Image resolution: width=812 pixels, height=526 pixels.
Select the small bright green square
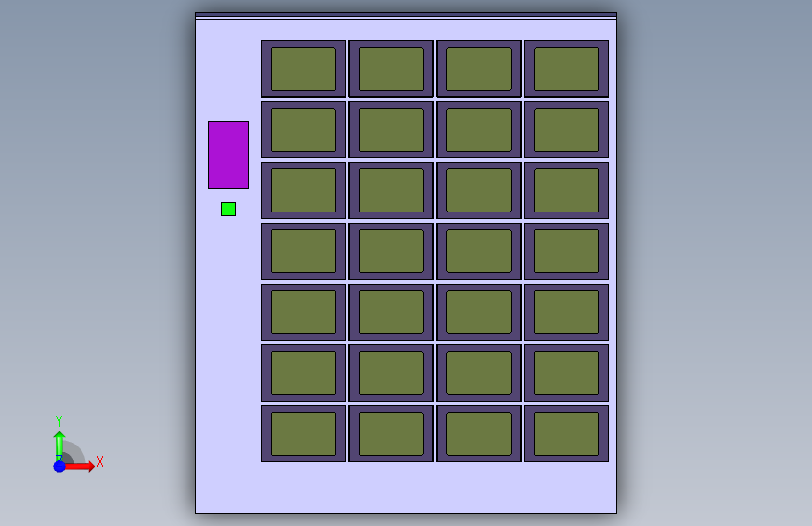pos(229,209)
